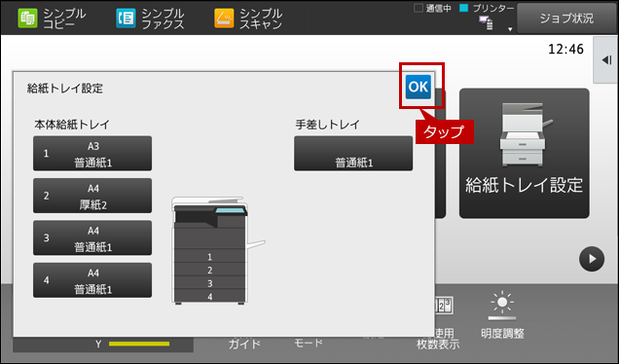Image resolution: width=619 pixels, height=364 pixels.
Task: Select the 手差しトレイ bypass tray button
Action: pyautogui.click(x=353, y=154)
